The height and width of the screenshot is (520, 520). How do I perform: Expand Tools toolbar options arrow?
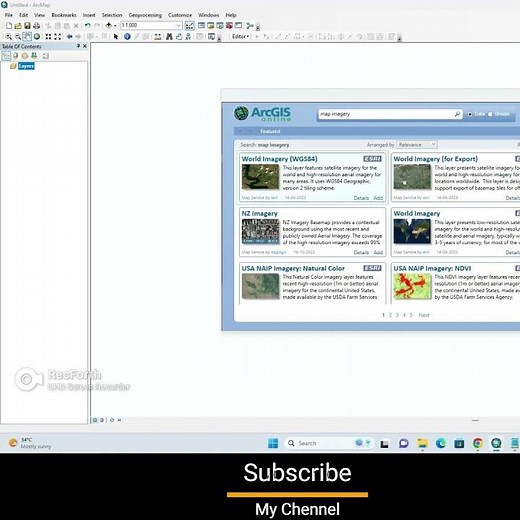pos(219,38)
